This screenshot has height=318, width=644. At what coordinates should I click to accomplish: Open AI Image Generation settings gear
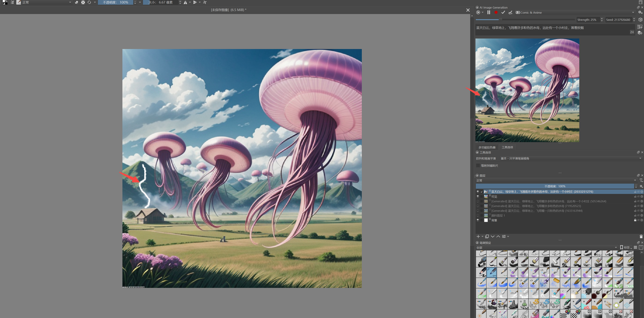pyautogui.click(x=640, y=13)
